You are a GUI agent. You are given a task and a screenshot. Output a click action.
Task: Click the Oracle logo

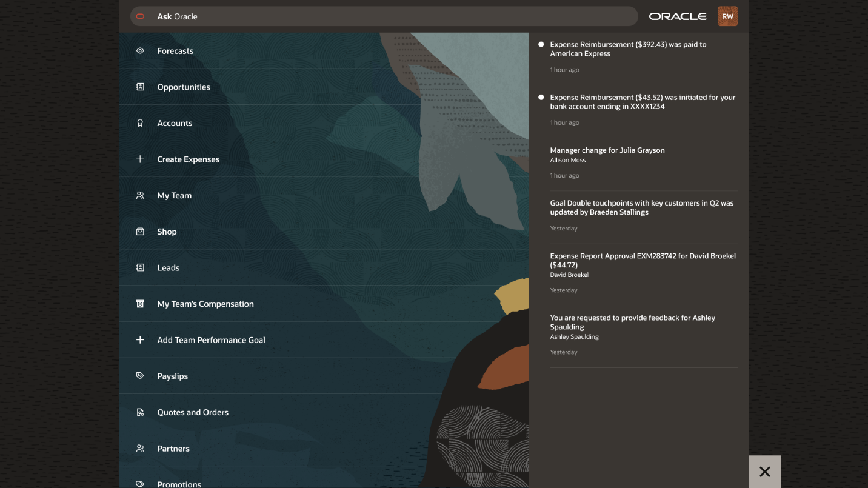click(677, 16)
